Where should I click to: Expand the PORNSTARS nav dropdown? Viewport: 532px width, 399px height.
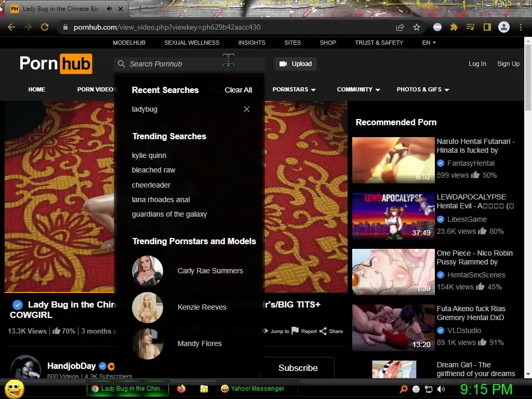[294, 89]
